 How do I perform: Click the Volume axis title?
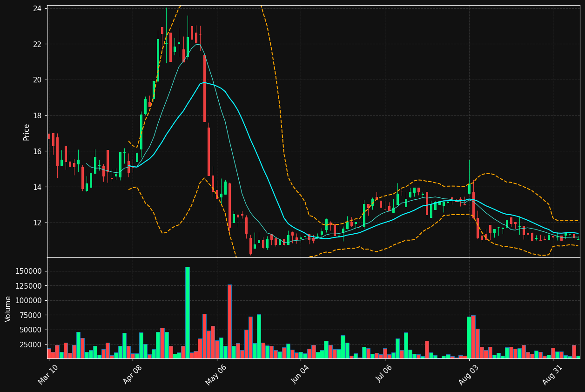tap(8, 309)
